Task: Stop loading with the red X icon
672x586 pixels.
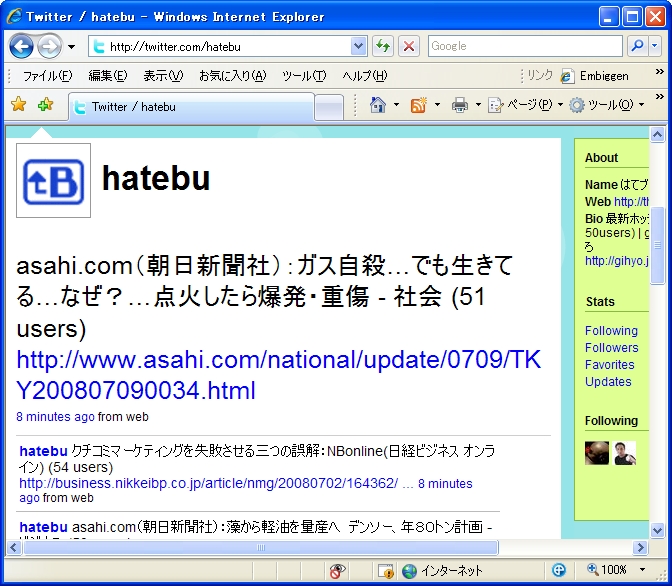Action: click(409, 46)
